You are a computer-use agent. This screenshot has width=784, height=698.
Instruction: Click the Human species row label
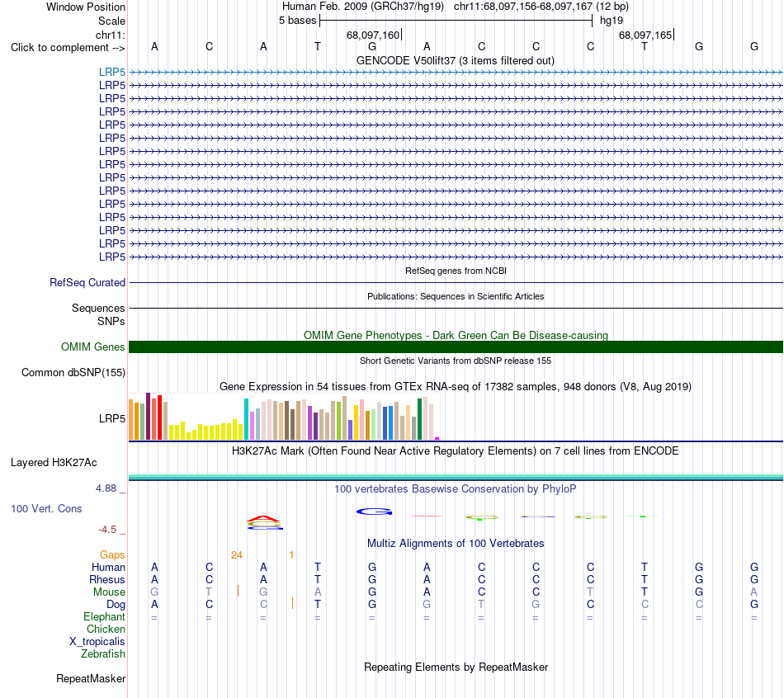click(x=108, y=567)
